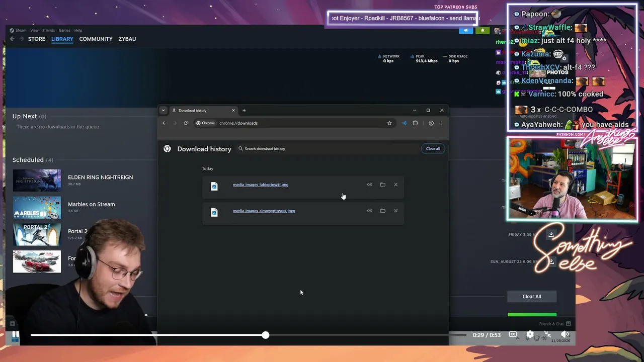Select the ELDEN RING NIGHTREIGN title
The width and height of the screenshot is (644, 362).
(101, 177)
